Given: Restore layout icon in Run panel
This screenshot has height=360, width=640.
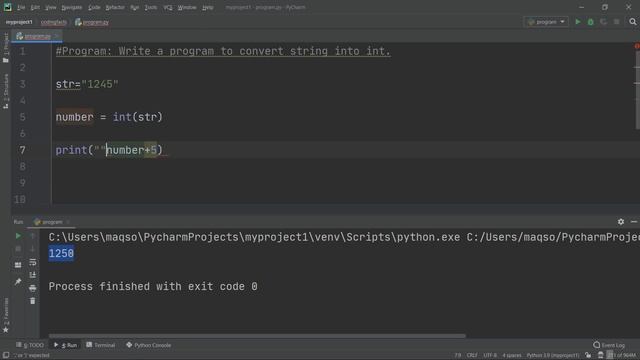Looking at the screenshot, I should (x=18, y=265).
